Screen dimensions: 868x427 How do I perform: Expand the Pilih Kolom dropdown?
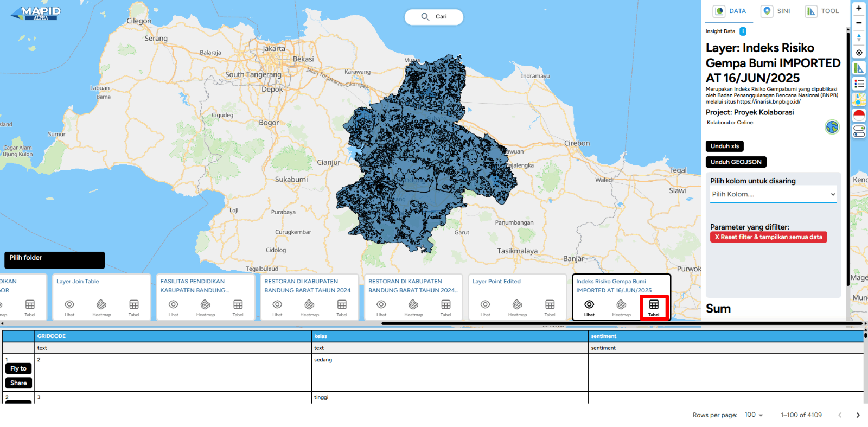click(773, 194)
